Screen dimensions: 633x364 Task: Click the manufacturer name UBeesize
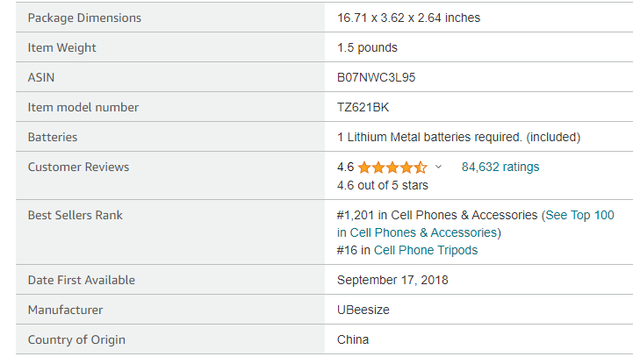(x=363, y=310)
